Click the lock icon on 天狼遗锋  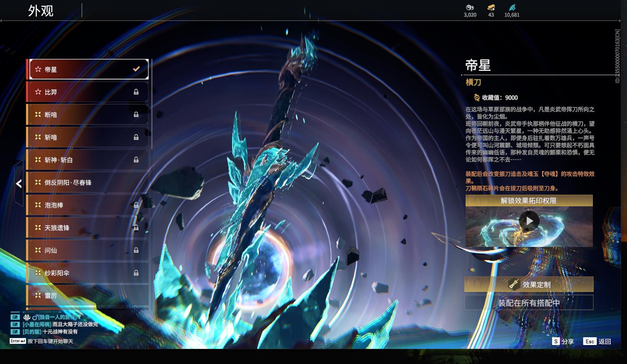click(x=136, y=228)
